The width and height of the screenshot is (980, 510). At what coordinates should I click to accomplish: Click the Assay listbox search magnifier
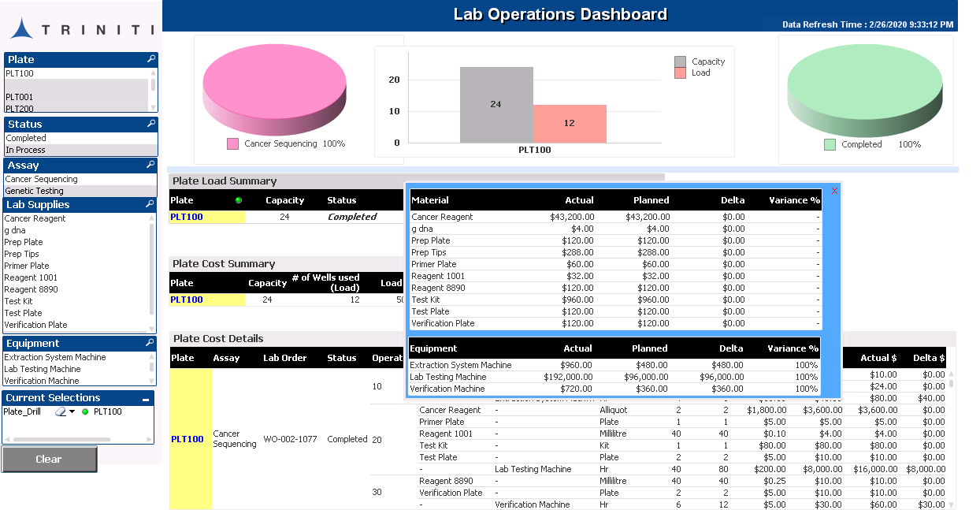click(151, 165)
